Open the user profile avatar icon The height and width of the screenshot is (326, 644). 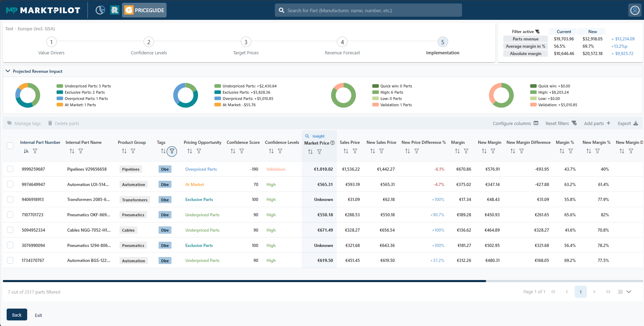(635, 10)
